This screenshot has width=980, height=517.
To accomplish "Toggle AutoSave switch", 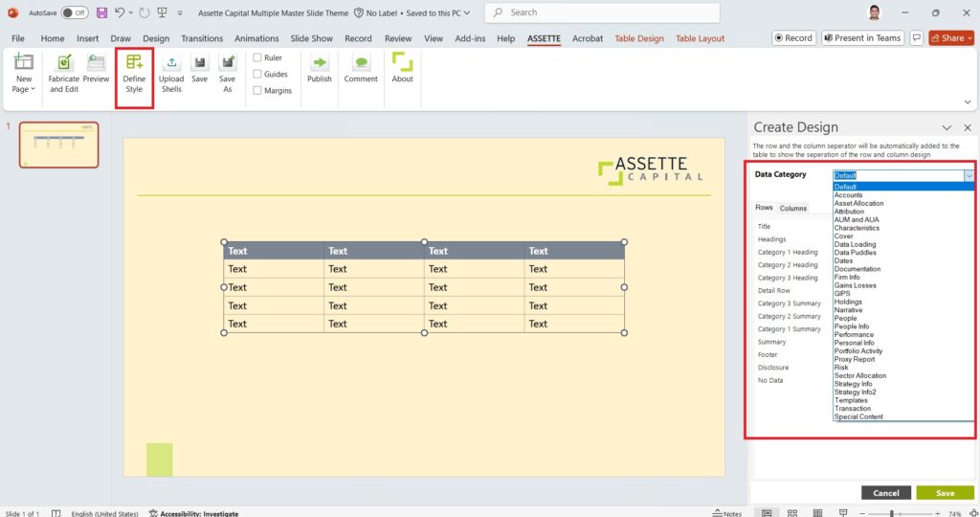I will 75,12.
